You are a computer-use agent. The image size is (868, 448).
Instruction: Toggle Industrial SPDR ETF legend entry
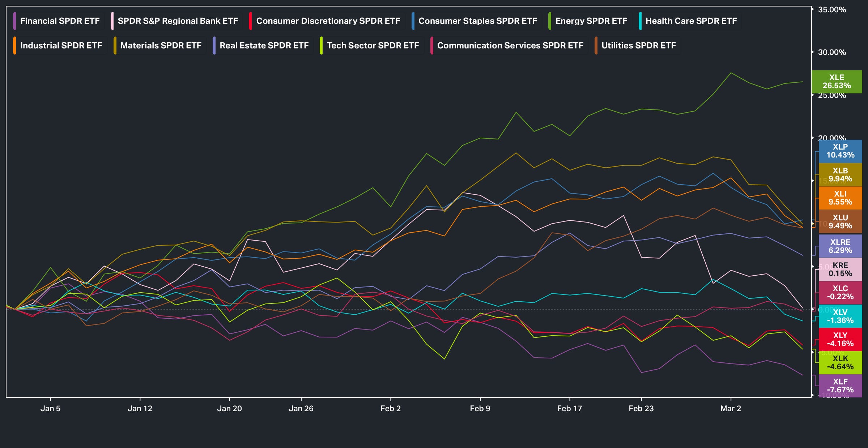[61, 46]
